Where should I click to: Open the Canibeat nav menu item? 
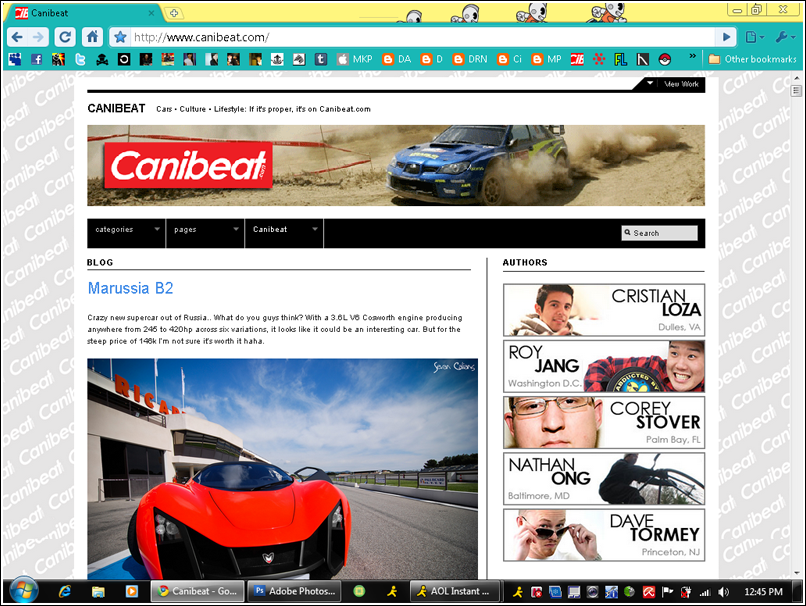[x=284, y=230]
